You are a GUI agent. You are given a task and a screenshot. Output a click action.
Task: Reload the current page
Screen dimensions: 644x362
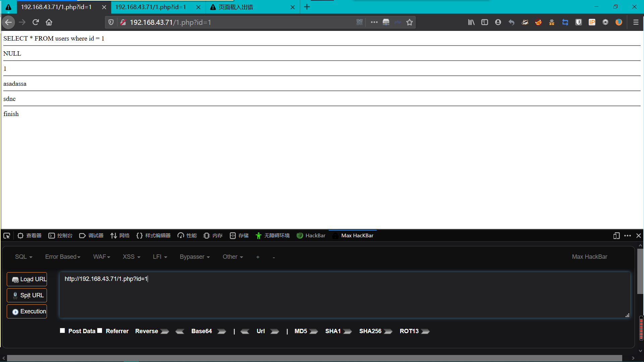[x=36, y=22]
